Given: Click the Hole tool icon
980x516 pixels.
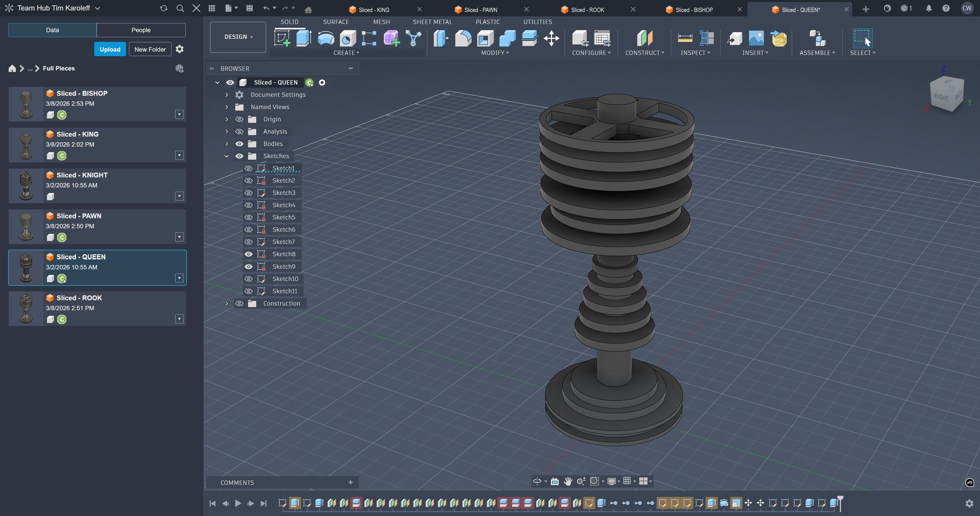Looking at the screenshot, I should [x=348, y=39].
